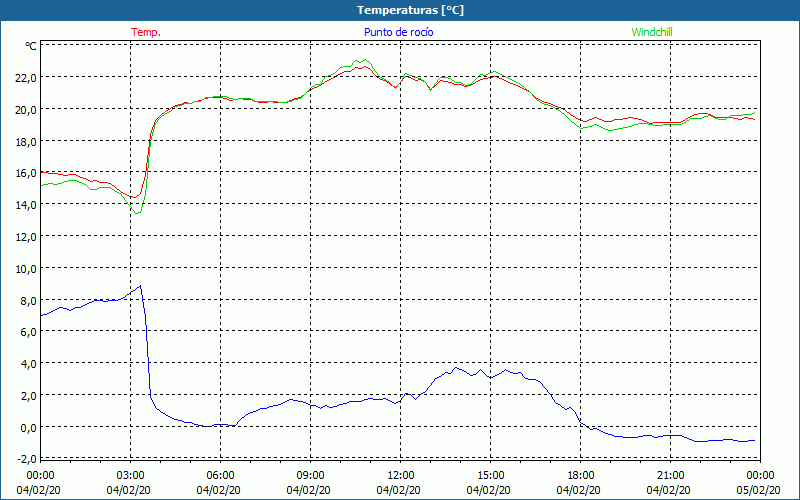800x500 pixels.
Task: Click the 20,0 y-axis value
Action: click(x=27, y=110)
